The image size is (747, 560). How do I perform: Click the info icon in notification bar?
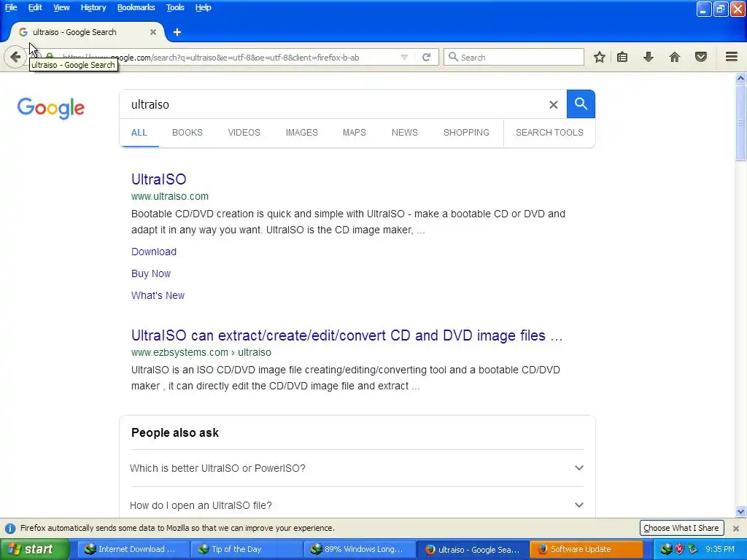click(10, 528)
